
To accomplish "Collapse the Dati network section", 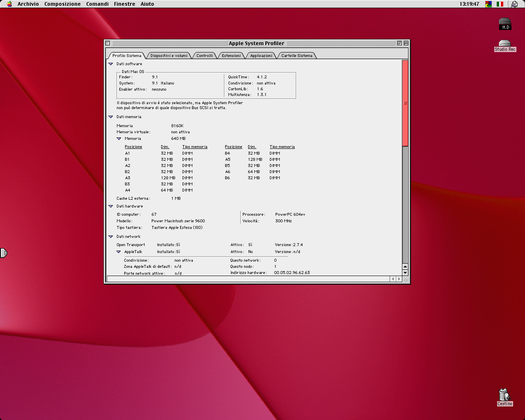I will pos(110,237).
